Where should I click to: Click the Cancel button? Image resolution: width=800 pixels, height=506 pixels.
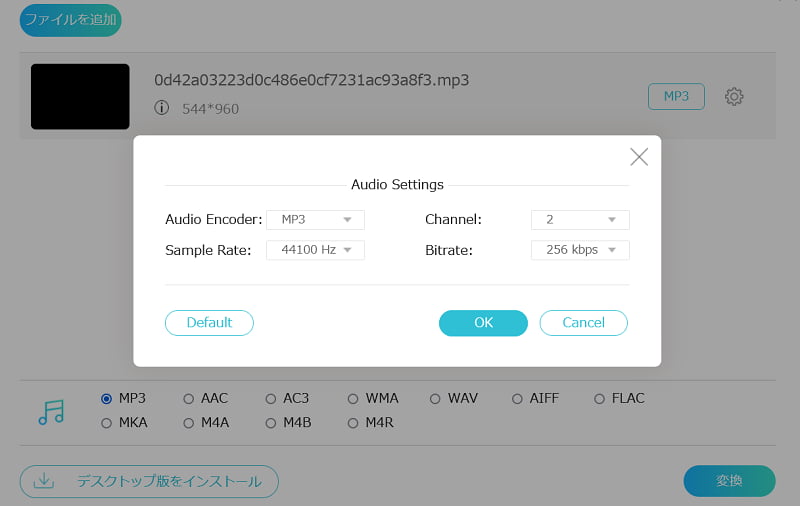click(583, 322)
